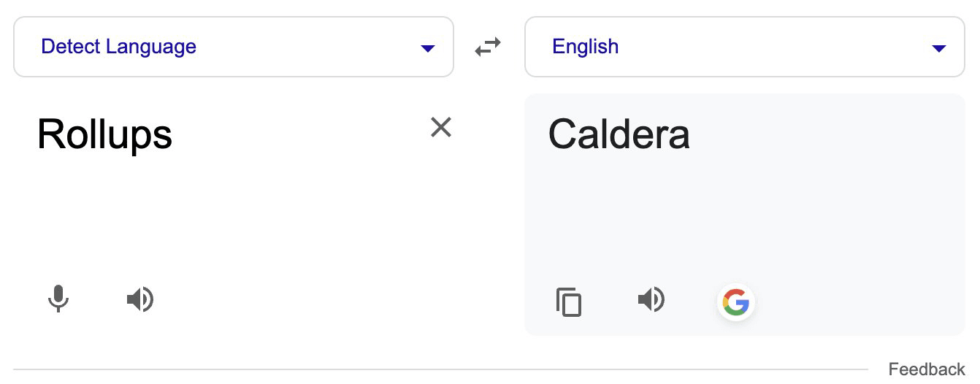Viewport: 980px width, 384px height.
Task: Place cursor in the Rollups text
Action: pyautogui.click(x=104, y=134)
